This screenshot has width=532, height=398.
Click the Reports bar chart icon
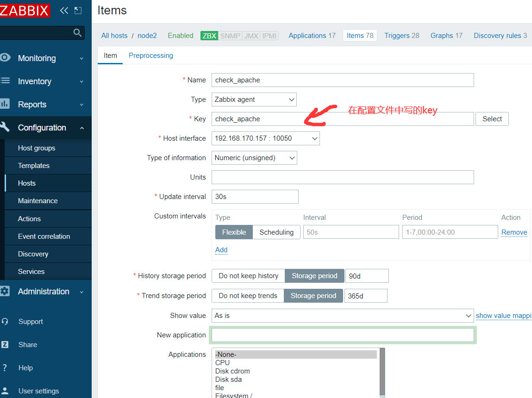click(x=5, y=103)
